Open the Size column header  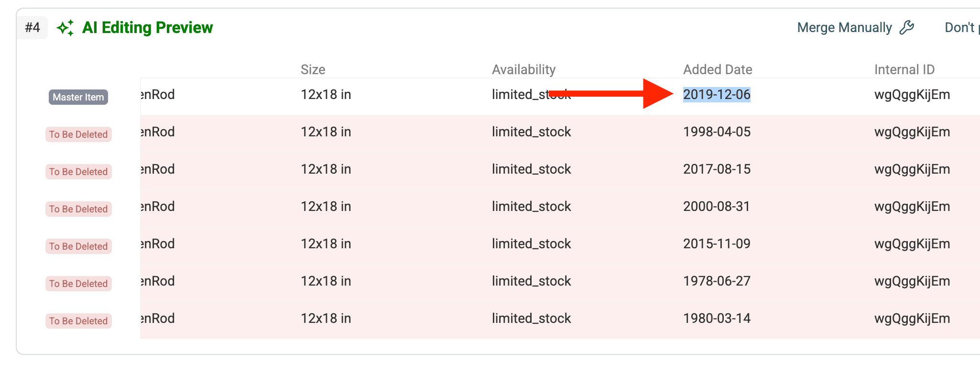click(313, 69)
